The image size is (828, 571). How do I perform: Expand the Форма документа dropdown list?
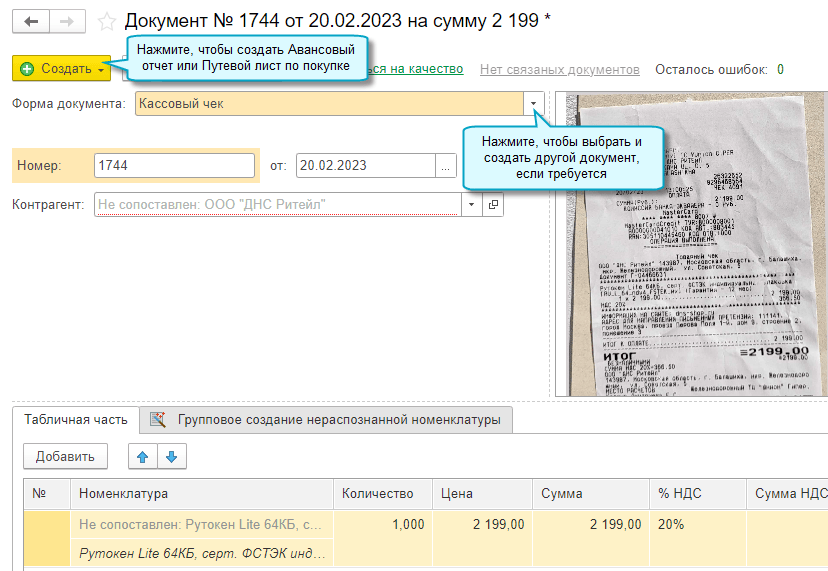[534, 103]
